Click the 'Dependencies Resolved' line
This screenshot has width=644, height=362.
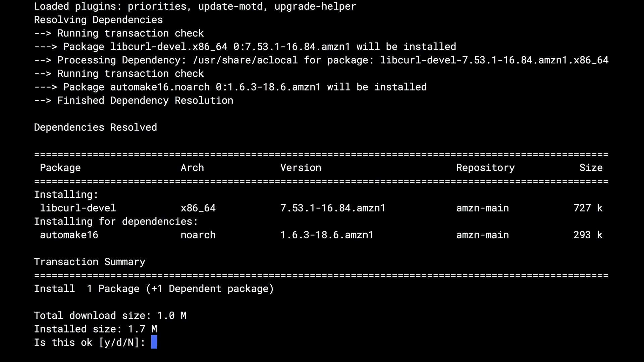point(95,127)
